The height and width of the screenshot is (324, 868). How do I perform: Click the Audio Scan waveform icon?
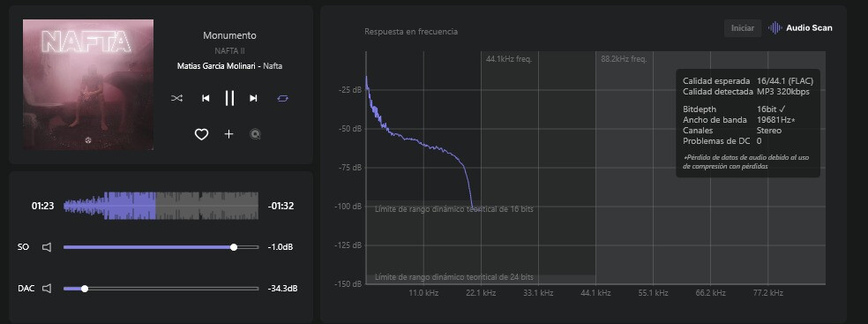[x=774, y=27]
